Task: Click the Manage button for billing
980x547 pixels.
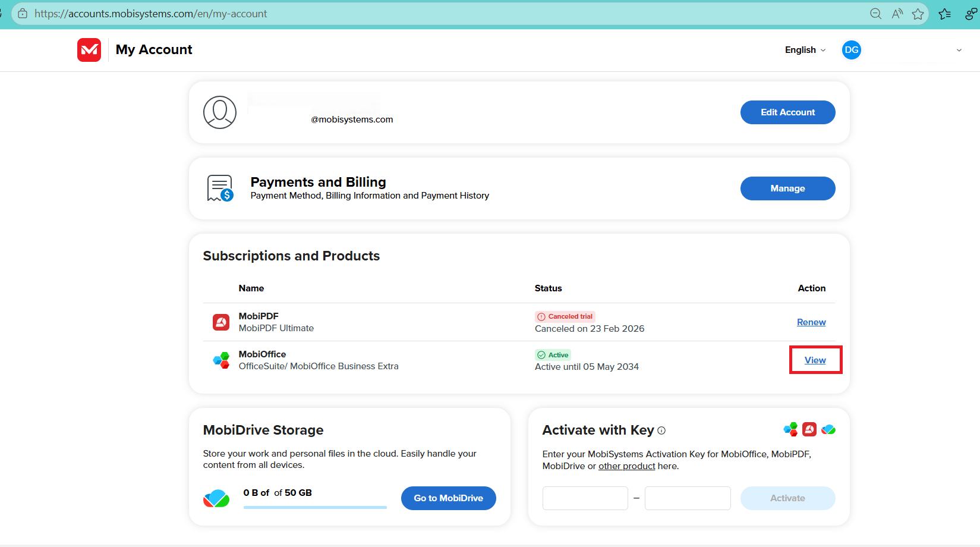Action: (788, 188)
